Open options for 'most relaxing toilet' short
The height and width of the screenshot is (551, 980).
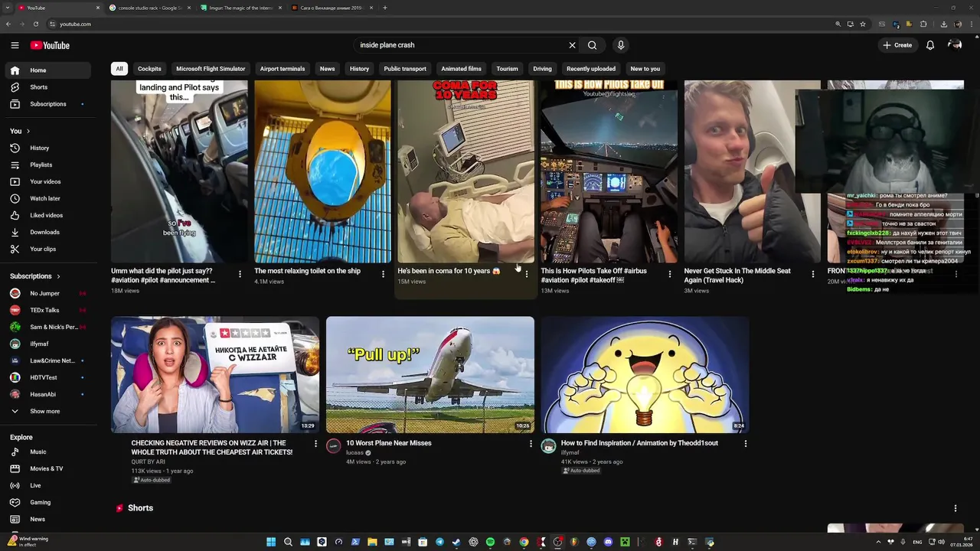click(383, 274)
